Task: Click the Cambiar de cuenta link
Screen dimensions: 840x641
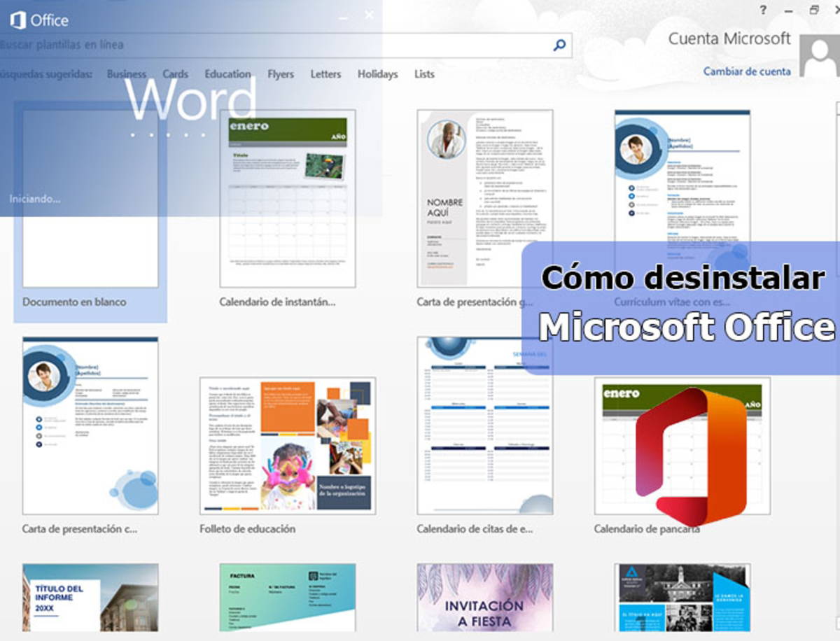Action: (x=745, y=71)
